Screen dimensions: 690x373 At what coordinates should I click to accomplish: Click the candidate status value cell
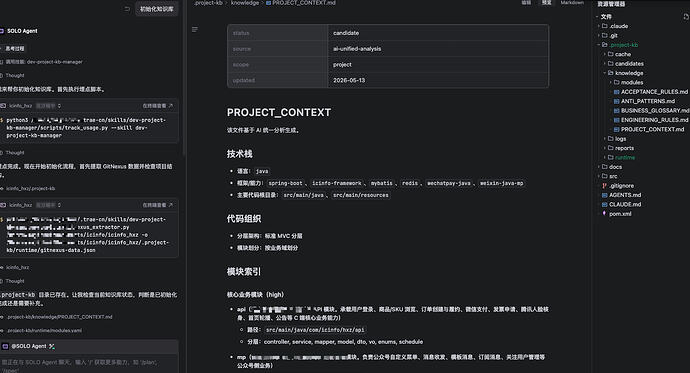click(x=438, y=33)
